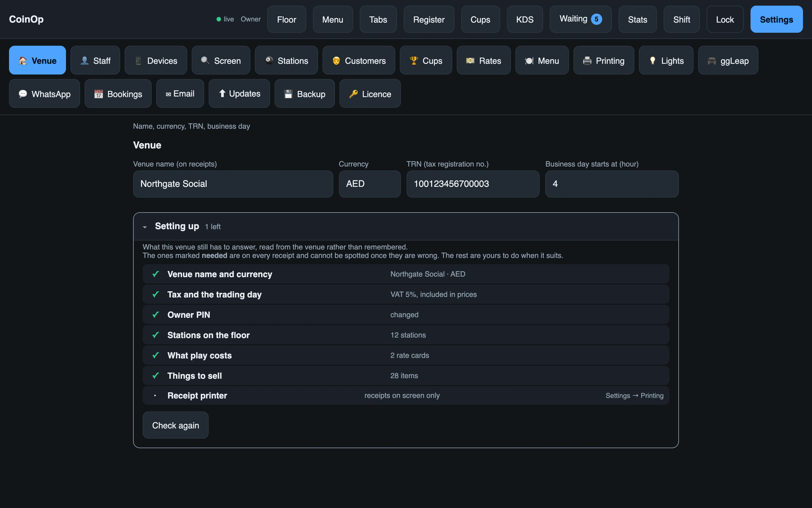The image size is (812, 508).
Task: Click the pending dot beside Receipt printer
Action: point(155,395)
